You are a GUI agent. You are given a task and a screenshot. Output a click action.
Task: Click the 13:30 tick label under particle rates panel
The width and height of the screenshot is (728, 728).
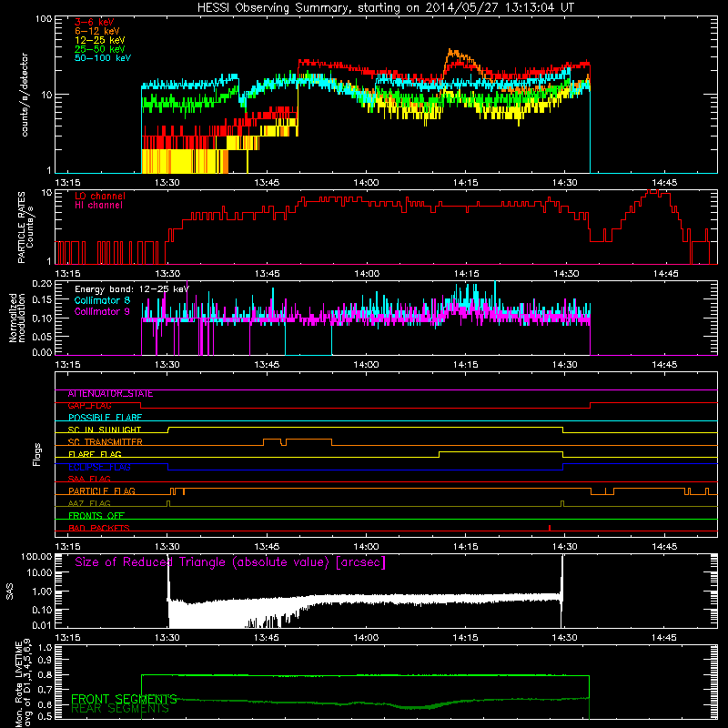pyautogui.click(x=167, y=274)
